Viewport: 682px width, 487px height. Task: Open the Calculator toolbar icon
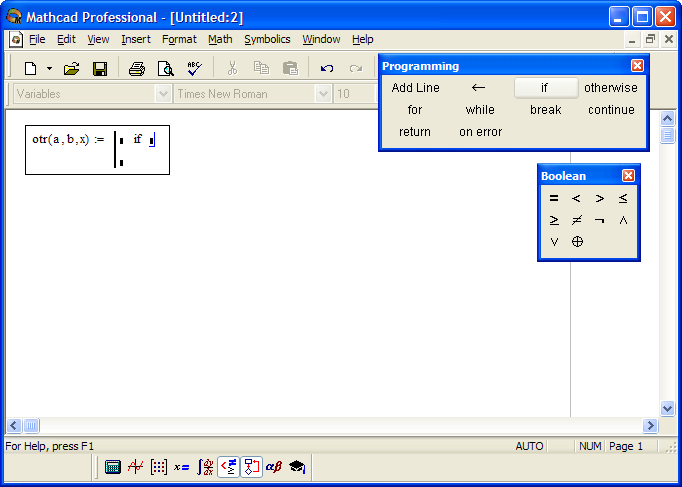pyautogui.click(x=113, y=467)
